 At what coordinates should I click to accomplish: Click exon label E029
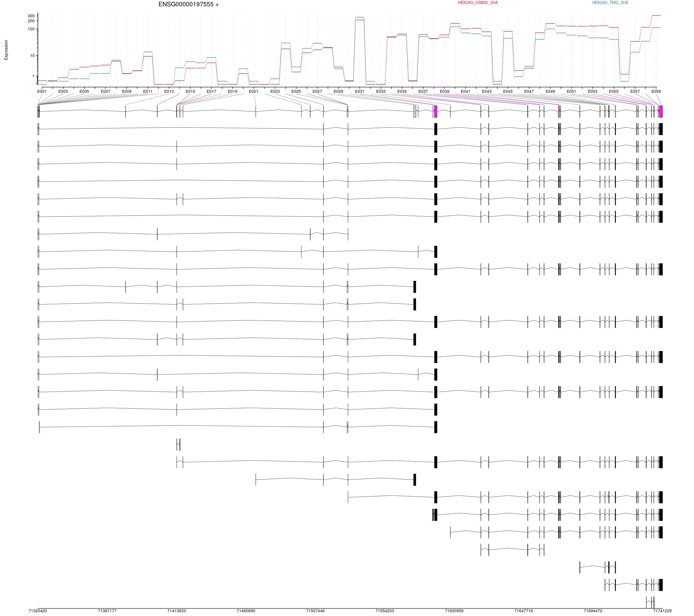[x=339, y=91]
